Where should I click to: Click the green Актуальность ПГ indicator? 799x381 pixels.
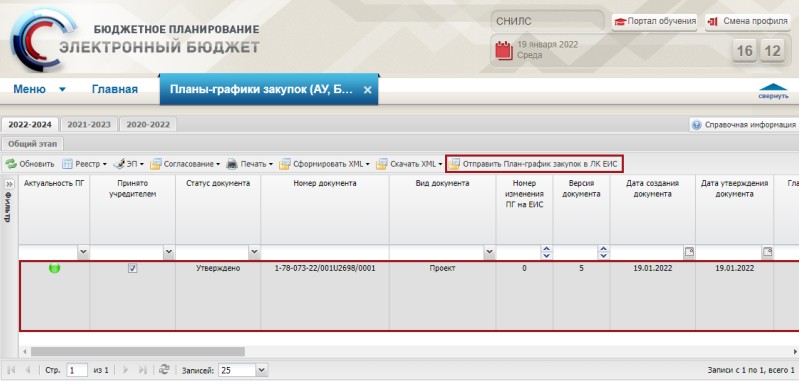(x=55, y=268)
